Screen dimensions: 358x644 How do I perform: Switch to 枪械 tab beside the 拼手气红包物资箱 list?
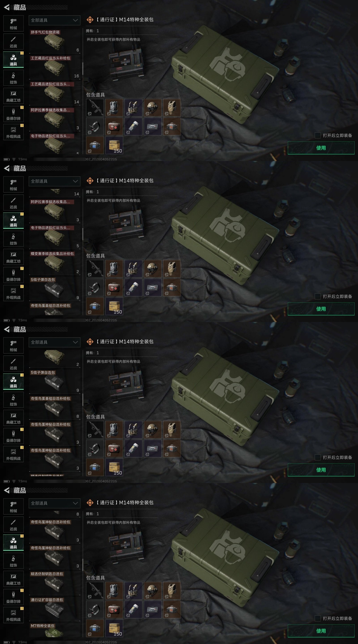[13, 23]
